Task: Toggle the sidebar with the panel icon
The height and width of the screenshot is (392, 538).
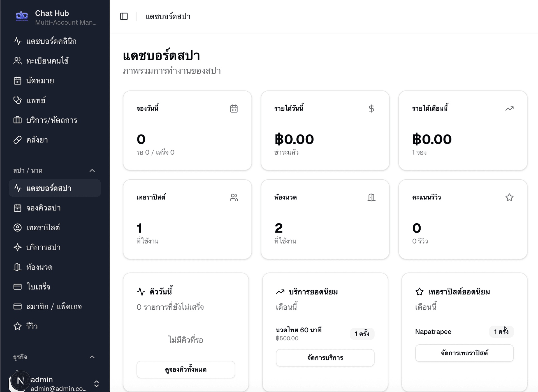Action: point(124,17)
